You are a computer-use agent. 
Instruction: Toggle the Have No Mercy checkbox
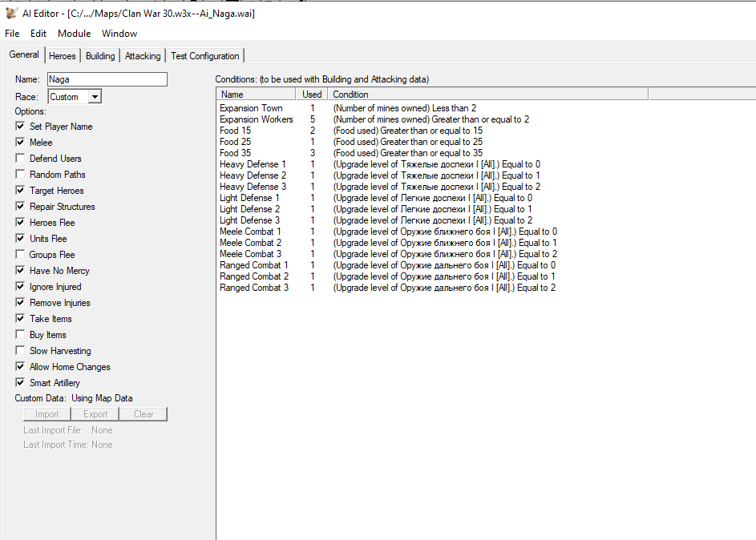click(20, 270)
